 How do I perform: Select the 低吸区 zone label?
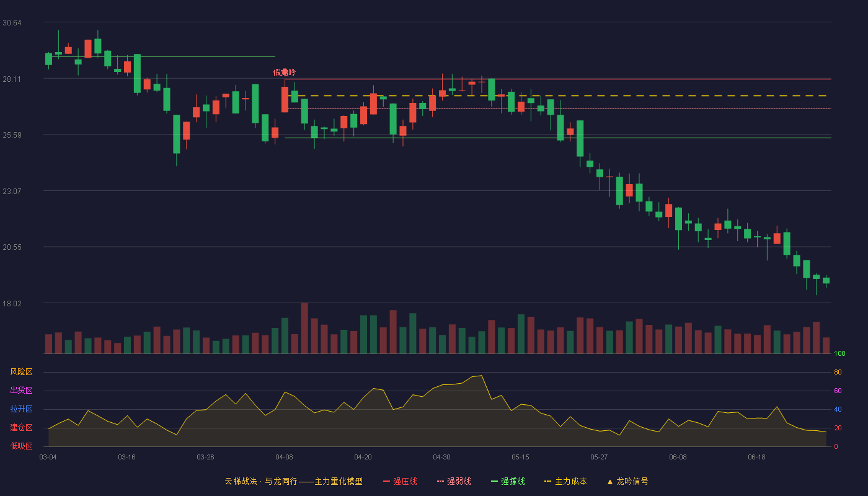point(21,446)
